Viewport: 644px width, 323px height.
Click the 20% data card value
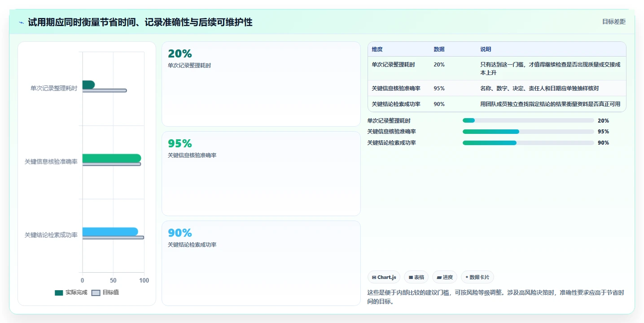pyautogui.click(x=180, y=54)
